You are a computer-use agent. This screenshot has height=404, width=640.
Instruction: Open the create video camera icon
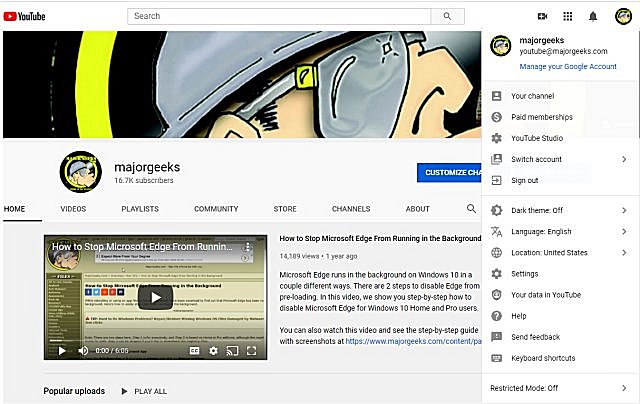click(542, 16)
